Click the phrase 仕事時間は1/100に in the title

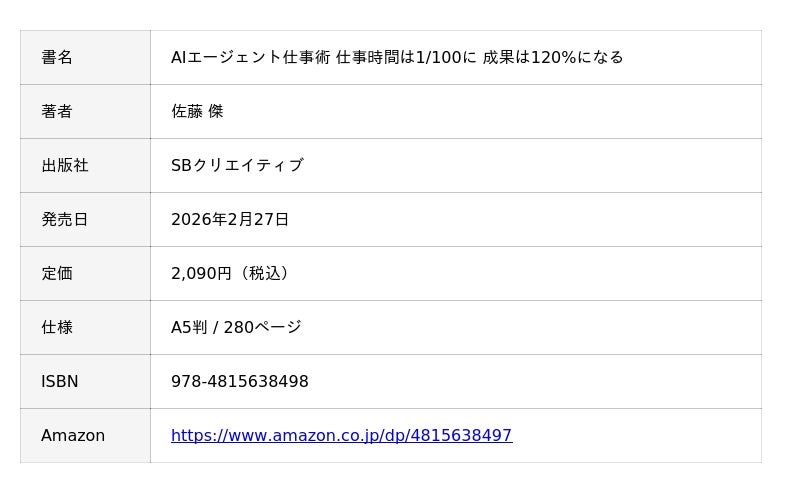click(406, 58)
